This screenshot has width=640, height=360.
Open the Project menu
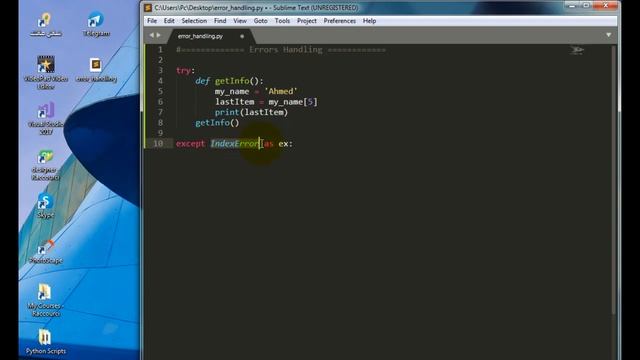307,21
